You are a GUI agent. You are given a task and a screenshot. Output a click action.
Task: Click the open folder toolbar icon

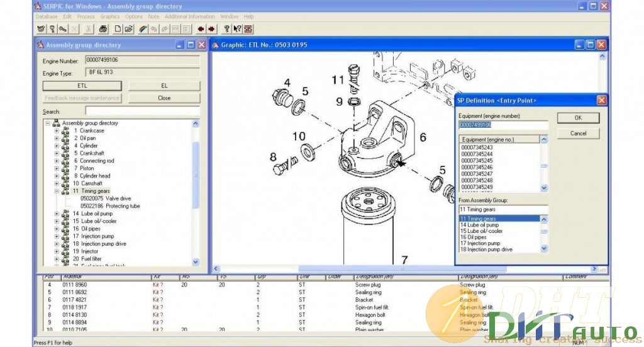[x=128, y=29]
